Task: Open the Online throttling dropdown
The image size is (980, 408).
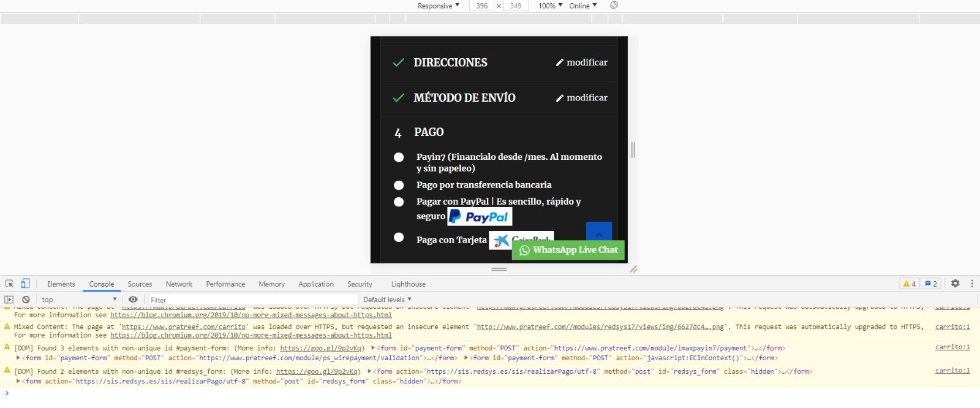Action: pyautogui.click(x=582, y=6)
